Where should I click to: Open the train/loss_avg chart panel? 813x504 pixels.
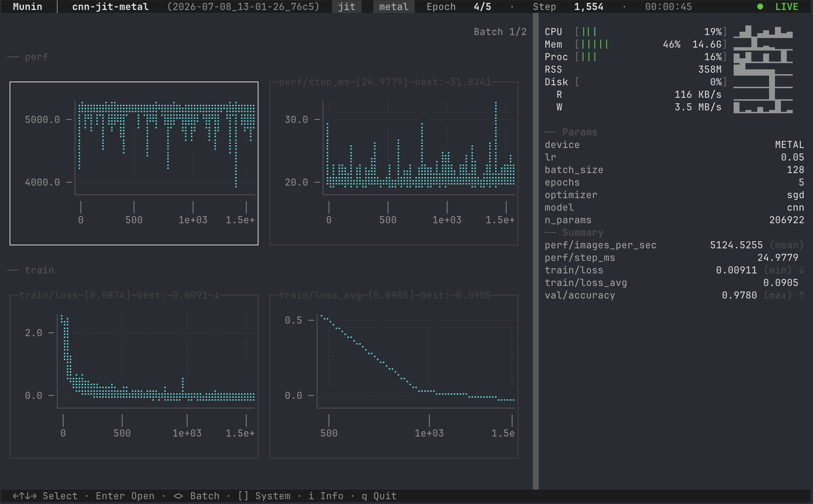point(394,377)
